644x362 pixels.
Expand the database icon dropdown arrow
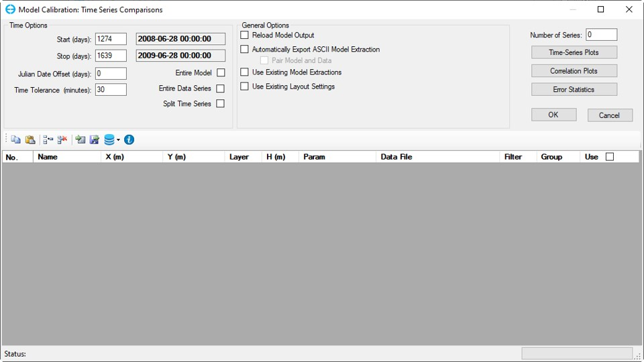point(119,140)
